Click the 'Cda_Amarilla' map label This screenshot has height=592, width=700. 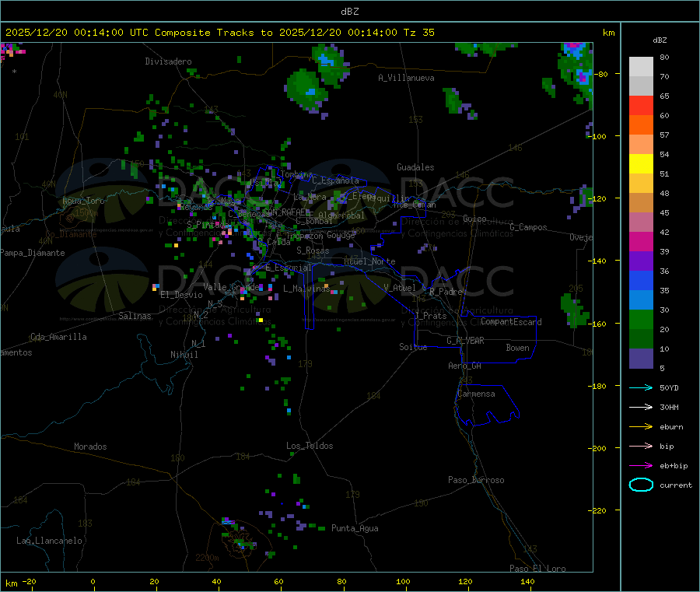click(x=58, y=337)
